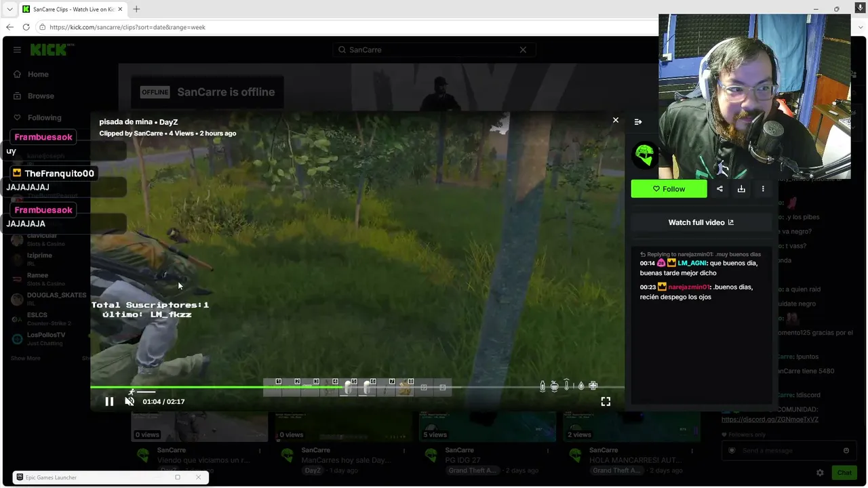The height and width of the screenshot is (488, 868).
Task: Open Watch full video link
Action: pos(701,222)
